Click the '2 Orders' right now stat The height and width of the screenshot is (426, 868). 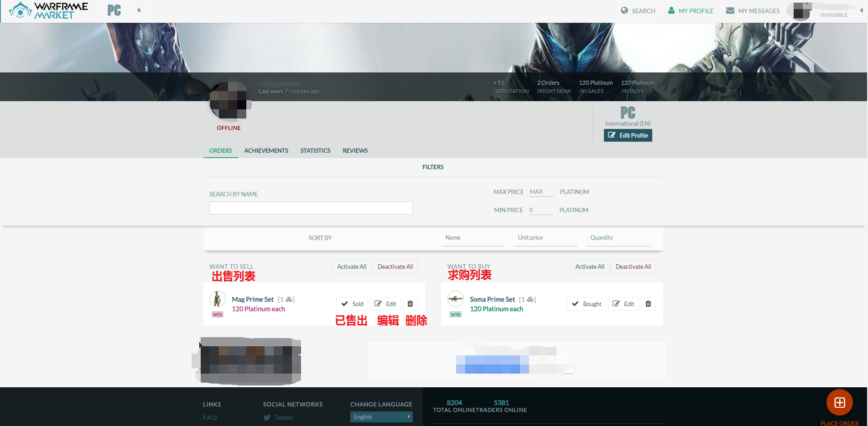coord(548,83)
